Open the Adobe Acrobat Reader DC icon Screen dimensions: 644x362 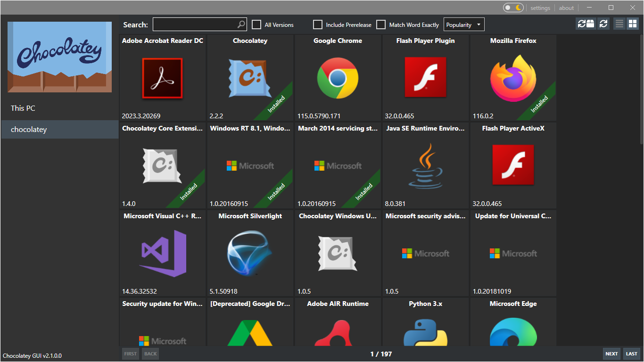point(162,78)
